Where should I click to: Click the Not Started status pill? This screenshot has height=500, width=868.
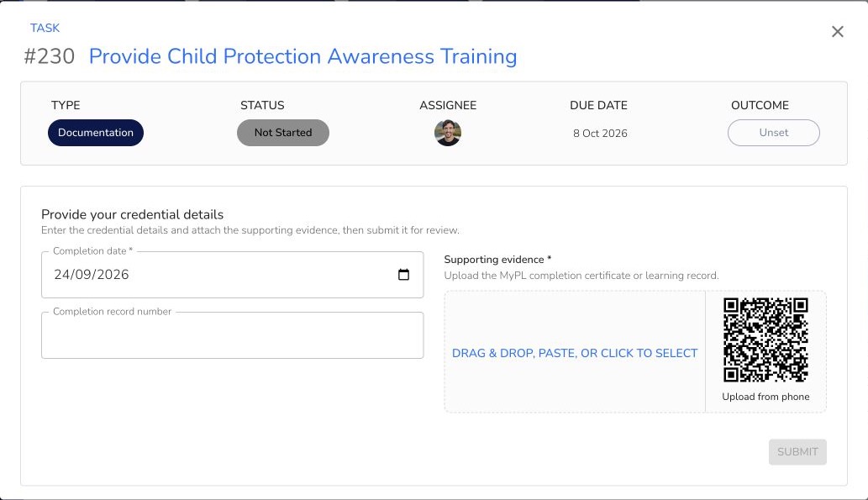tap(283, 133)
